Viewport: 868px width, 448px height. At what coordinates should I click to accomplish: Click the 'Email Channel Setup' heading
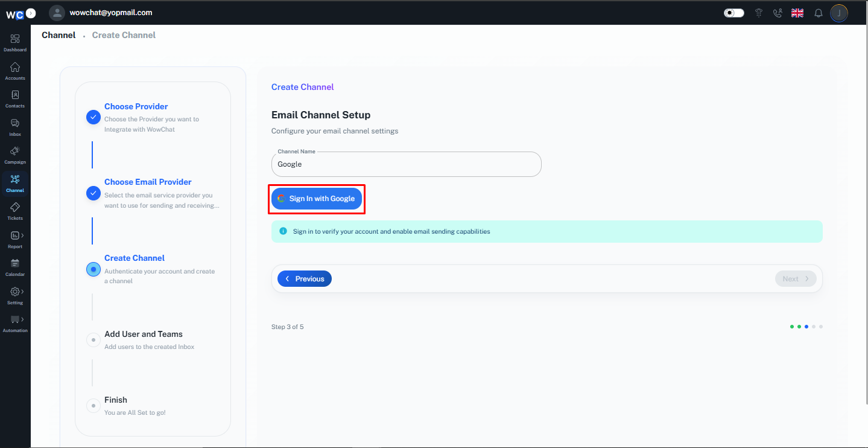tap(321, 115)
